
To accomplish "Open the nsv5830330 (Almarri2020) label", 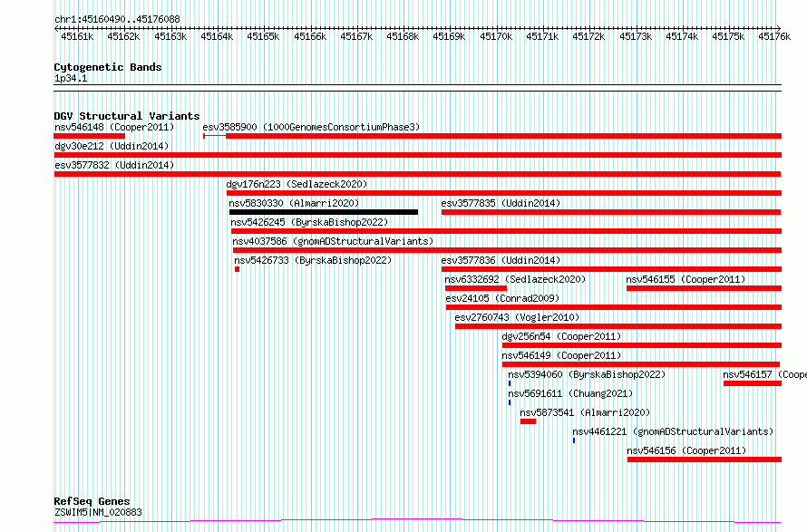I will tap(294, 203).
